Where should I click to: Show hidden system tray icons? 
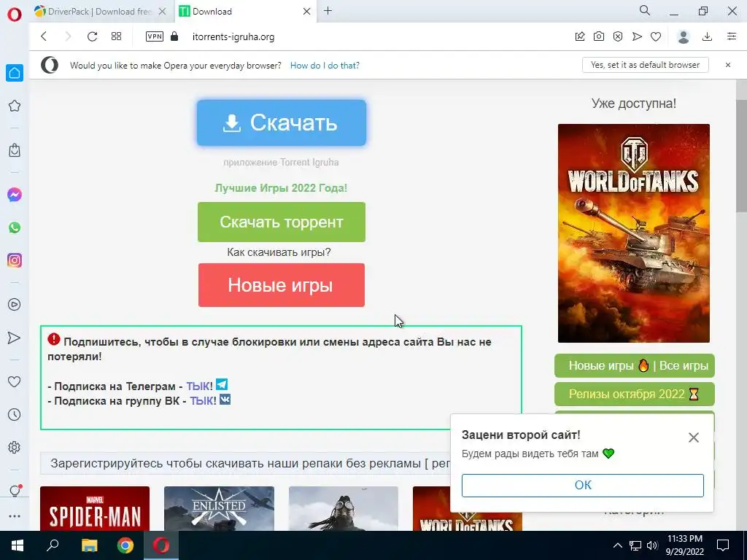tap(617, 545)
